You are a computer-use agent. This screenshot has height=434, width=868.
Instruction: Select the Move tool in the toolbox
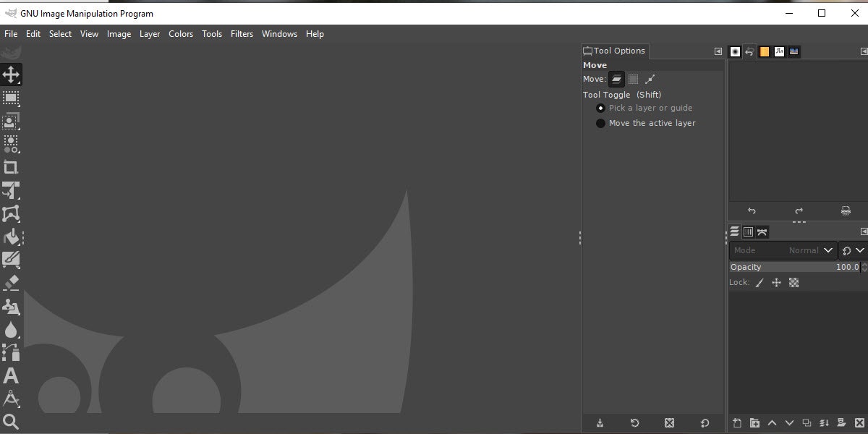click(11, 75)
